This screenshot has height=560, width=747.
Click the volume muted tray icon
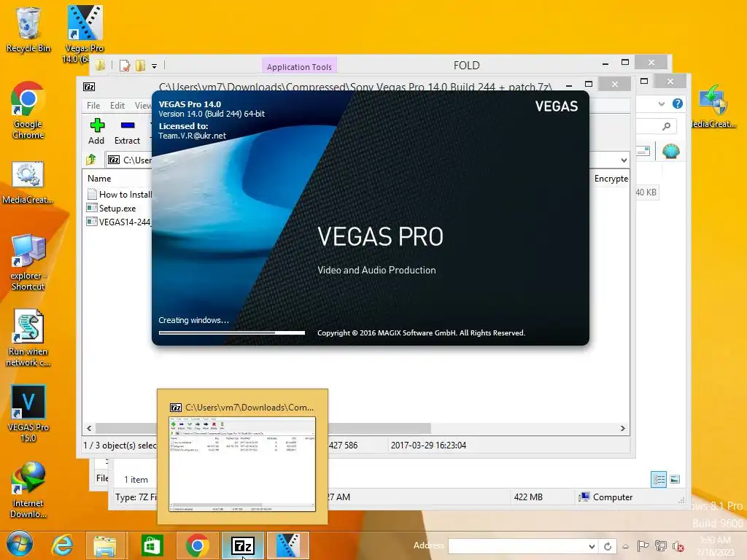point(678,546)
